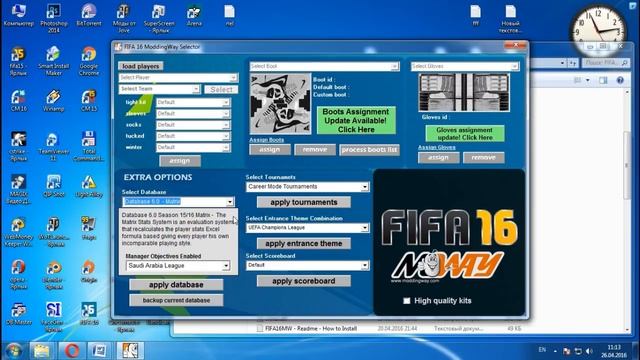Enable the High quality kits checkbox

(407, 301)
